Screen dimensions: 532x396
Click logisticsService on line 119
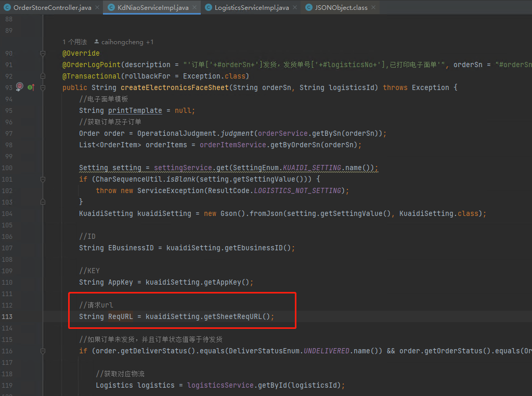(220, 385)
